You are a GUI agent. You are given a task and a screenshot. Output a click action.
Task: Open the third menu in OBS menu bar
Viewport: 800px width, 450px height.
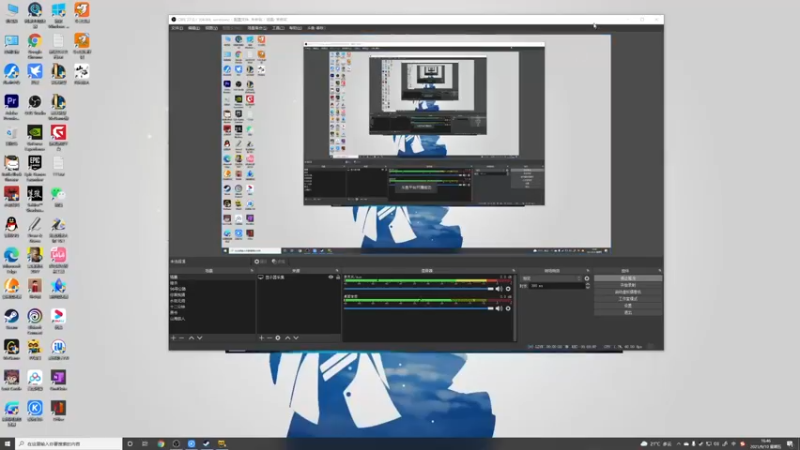[211, 28]
